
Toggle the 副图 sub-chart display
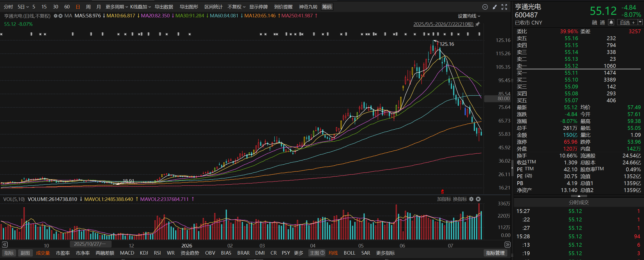pyautogui.click(x=25, y=253)
